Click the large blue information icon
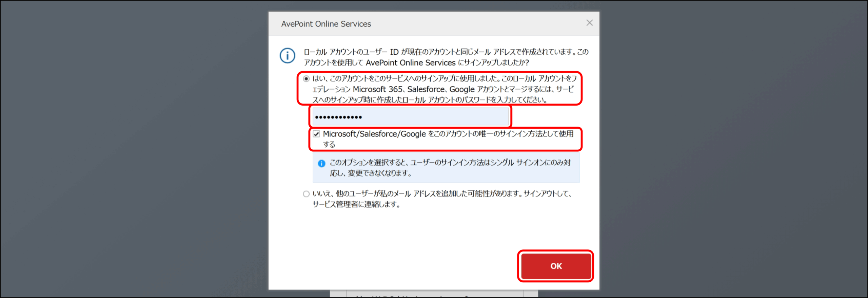The height and width of the screenshot is (298, 868). (x=287, y=55)
